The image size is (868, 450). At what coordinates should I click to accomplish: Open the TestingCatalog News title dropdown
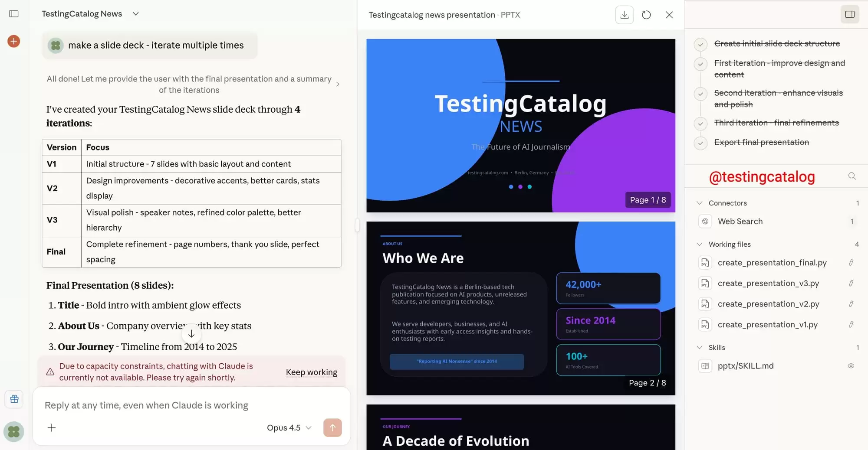pos(136,14)
